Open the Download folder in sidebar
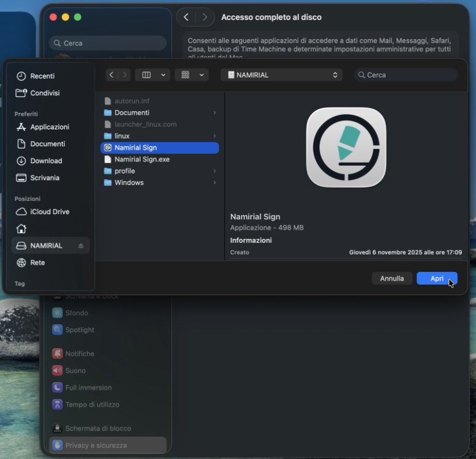The image size is (476, 459). [46, 161]
